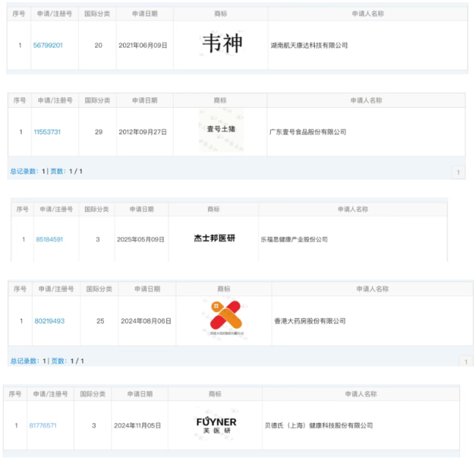Click 总记录数 label under 香港大药房 table

click(25, 361)
